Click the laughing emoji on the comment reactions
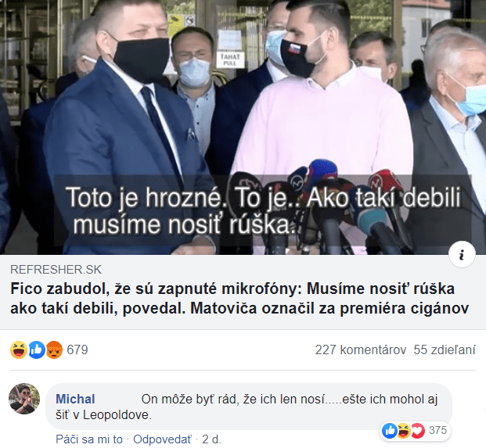Image resolution: width=486 pixels, height=448 pixels. click(x=404, y=430)
